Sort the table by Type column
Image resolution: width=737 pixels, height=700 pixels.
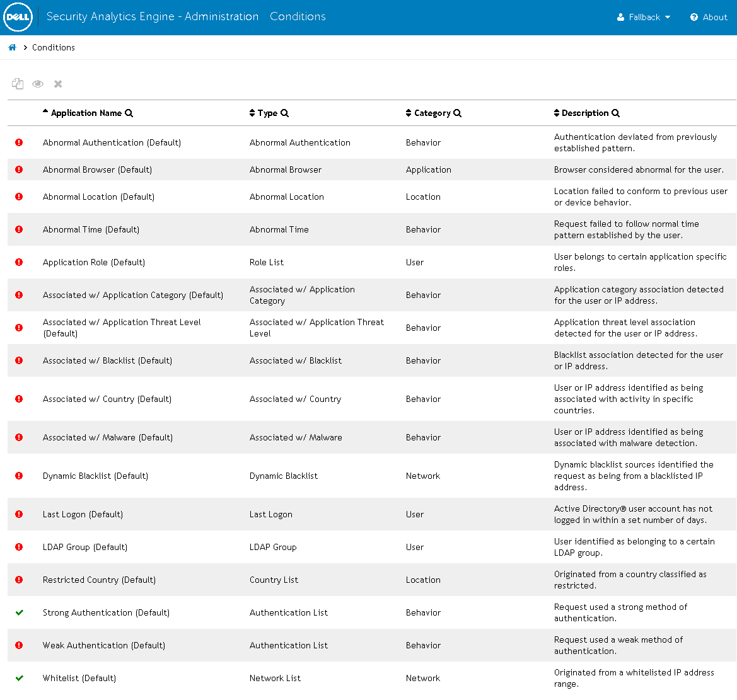[x=267, y=113]
